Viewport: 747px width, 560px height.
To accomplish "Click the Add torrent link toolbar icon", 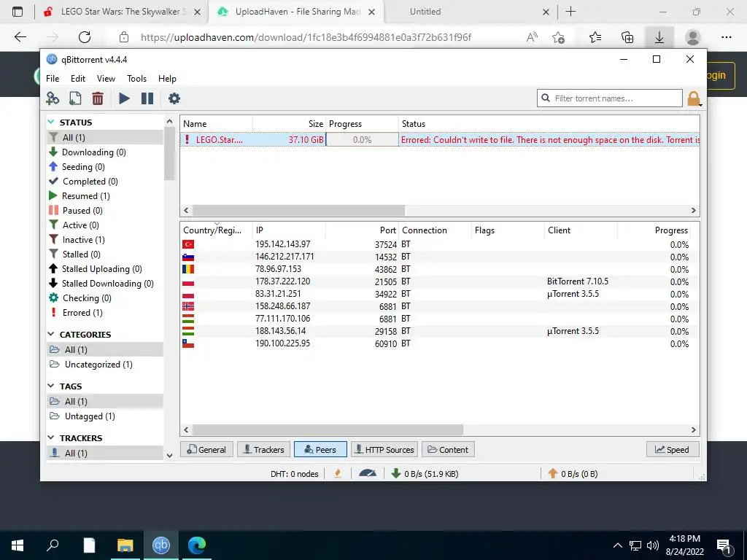I will [53, 98].
